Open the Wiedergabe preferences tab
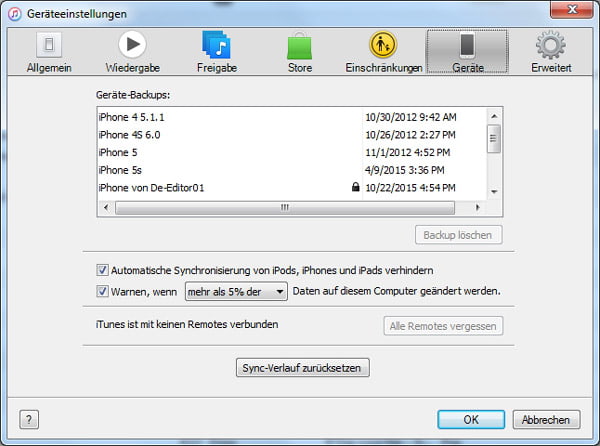 point(132,52)
